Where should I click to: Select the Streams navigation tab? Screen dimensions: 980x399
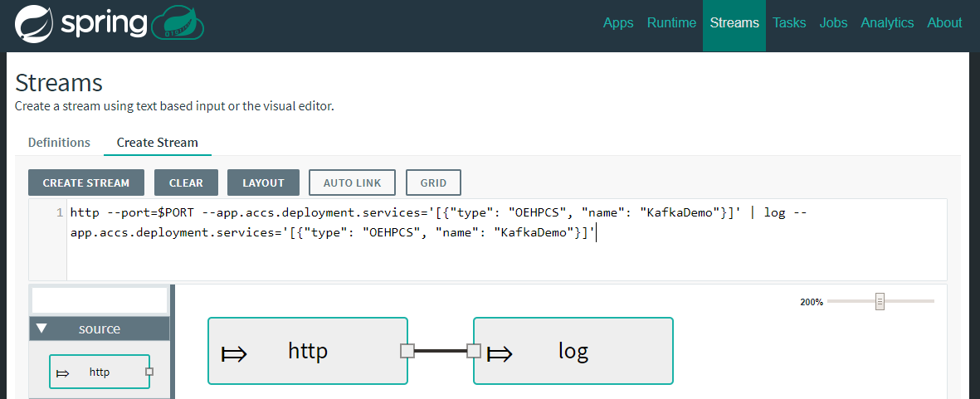pos(734,26)
